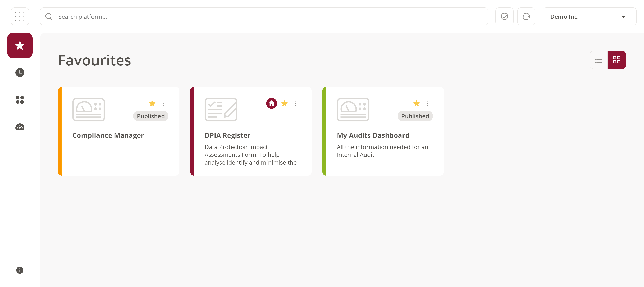Switch to list view
This screenshot has height=287, width=644.
599,60
